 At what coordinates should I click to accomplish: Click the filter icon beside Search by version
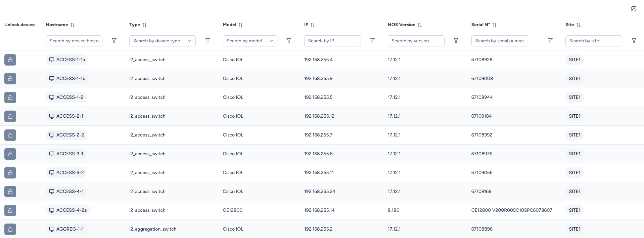456,41
